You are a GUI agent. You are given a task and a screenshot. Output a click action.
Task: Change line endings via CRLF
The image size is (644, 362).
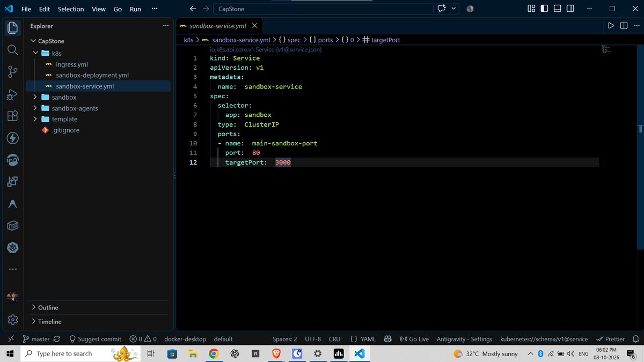[x=335, y=339]
